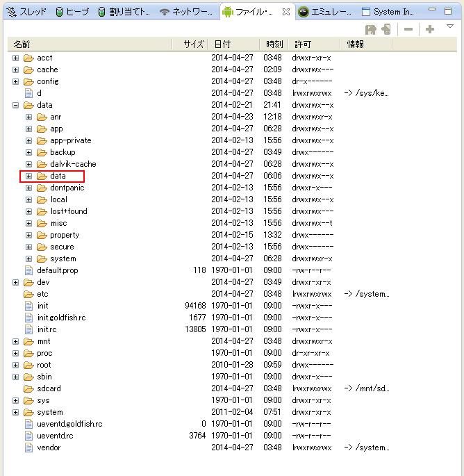Click push file onto device icon

(x=386, y=29)
